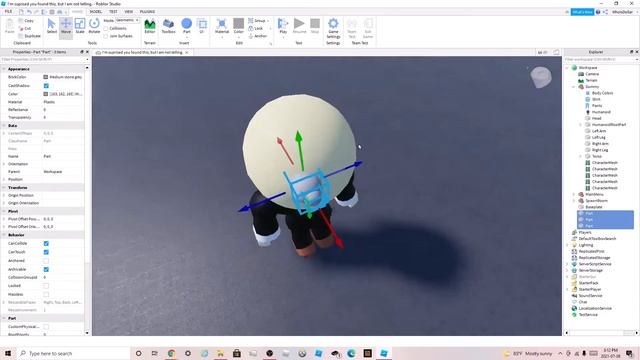Click the view selector cube in viewport
Screen dimensions: 640x360
(x=541, y=77)
